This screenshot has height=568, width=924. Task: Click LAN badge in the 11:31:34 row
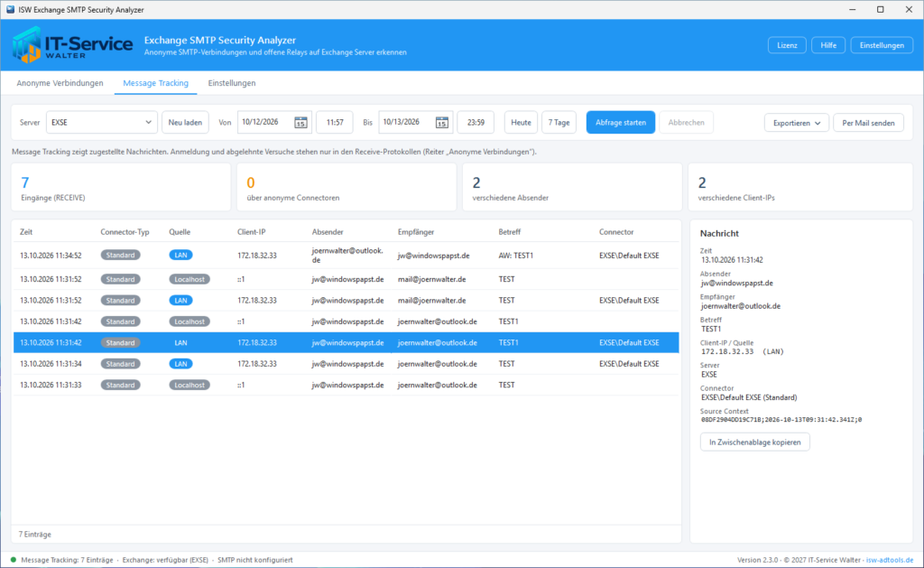click(180, 364)
